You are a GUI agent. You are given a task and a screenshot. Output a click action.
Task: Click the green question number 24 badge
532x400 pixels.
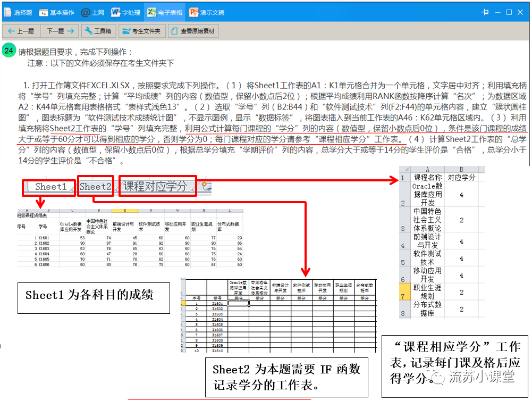pos(9,51)
